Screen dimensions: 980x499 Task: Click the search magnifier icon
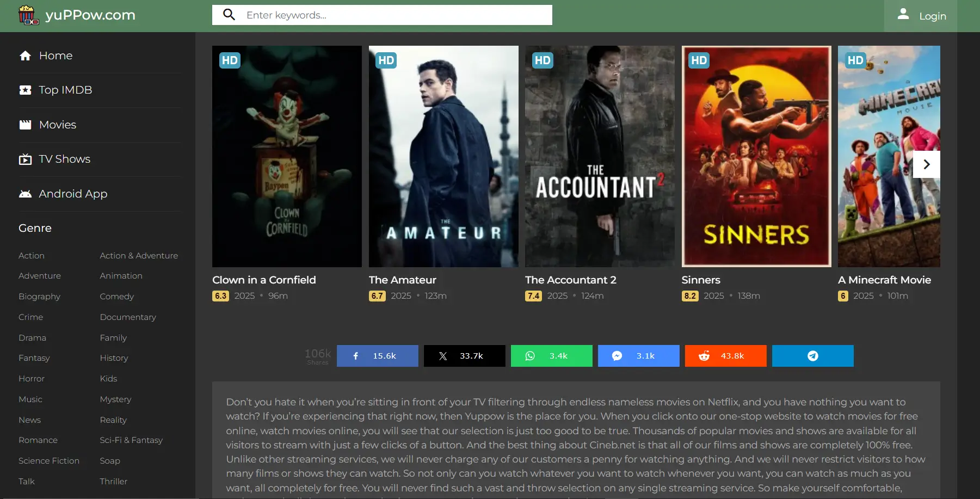(229, 15)
